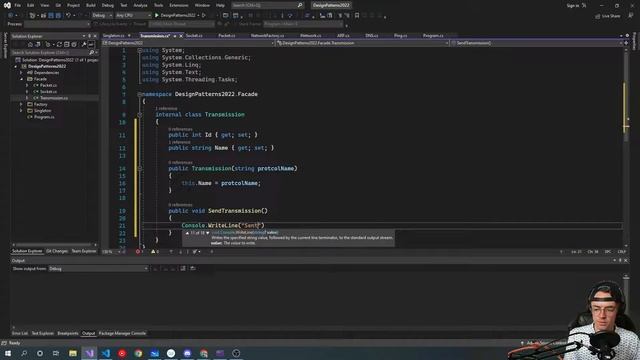Click the Home icon in Solution Explorer toolbar
640x360 pixels.
coord(30,44)
